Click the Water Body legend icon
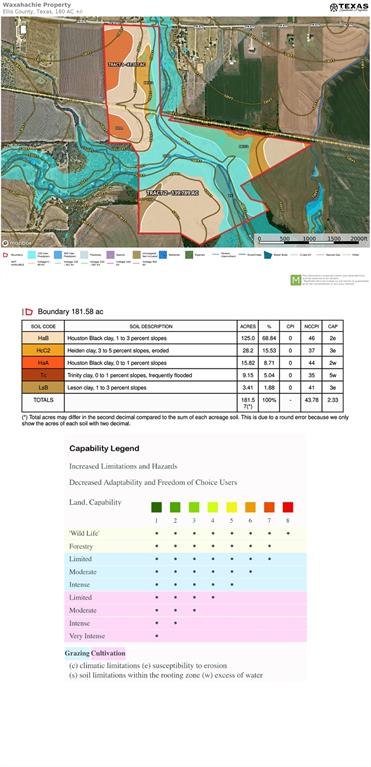 pyautogui.click(x=269, y=255)
